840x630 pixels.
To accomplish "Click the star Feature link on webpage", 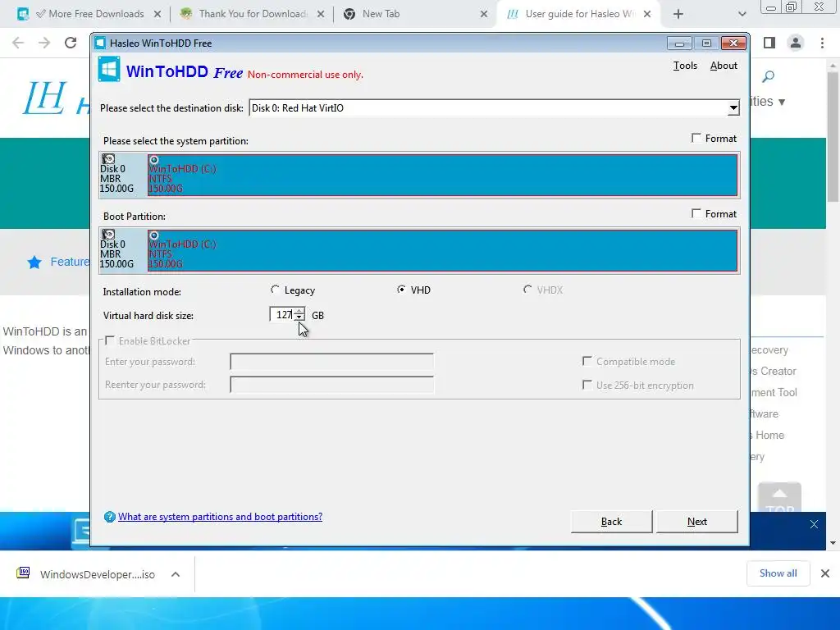I will tap(58, 262).
